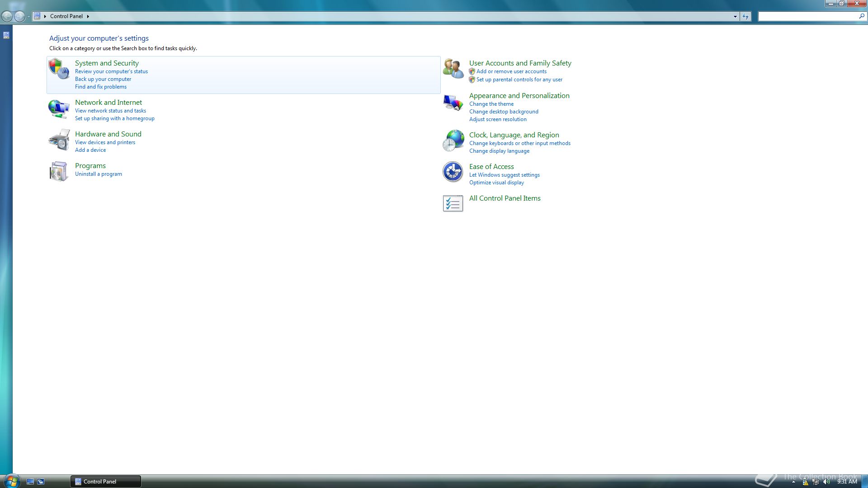Click the 9:31 AM taskbar clock
Viewport: 868px width, 488px height.
point(847,482)
